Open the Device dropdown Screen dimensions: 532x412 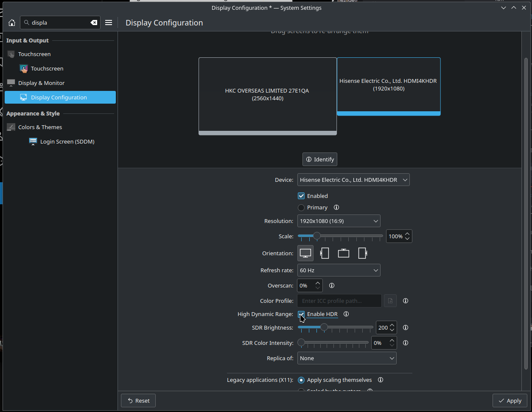tap(353, 180)
